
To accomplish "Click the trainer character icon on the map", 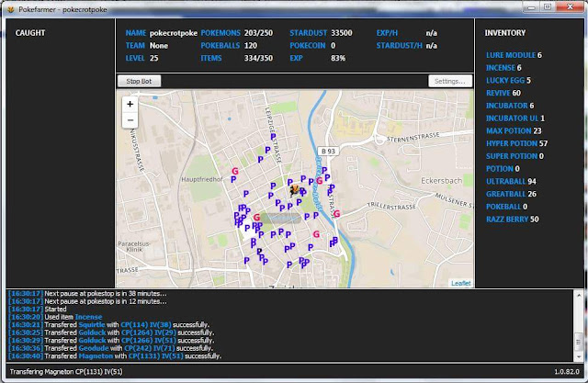I will 295,189.
